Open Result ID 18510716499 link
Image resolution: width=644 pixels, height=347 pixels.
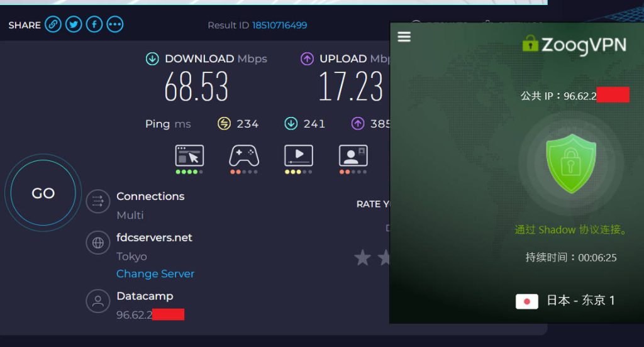[279, 25]
